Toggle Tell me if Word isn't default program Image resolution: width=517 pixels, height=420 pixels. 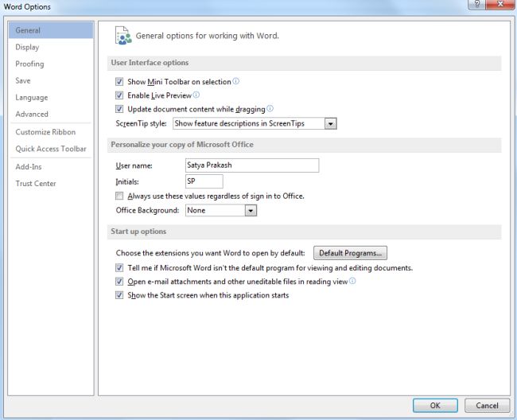coord(119,268)
